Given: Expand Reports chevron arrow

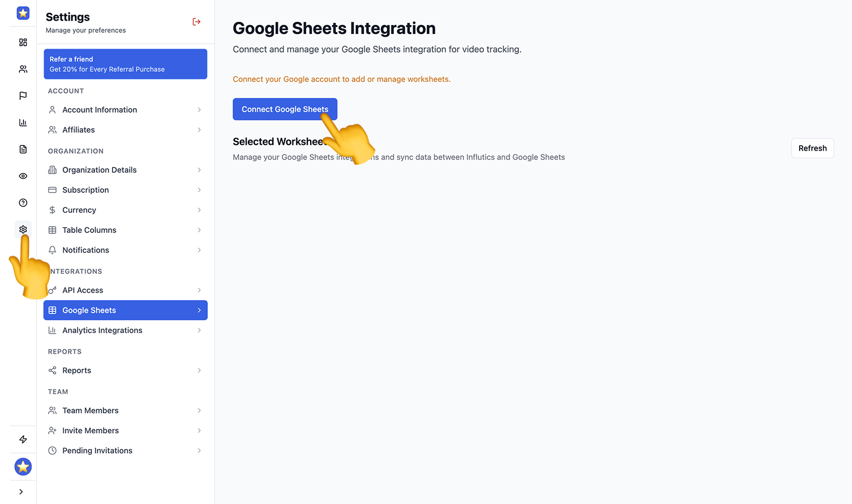Looking at the screenshot, I should 199,370.
